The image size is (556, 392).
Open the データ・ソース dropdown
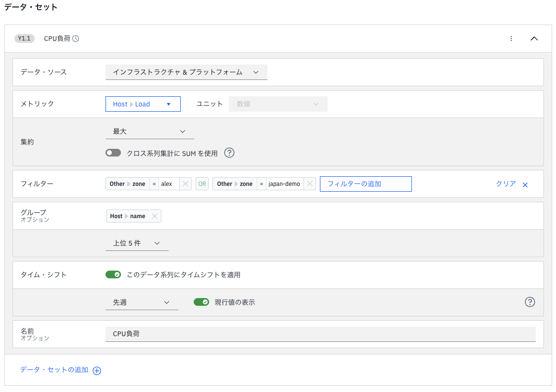pyautogui.click(x=186, y=72)
